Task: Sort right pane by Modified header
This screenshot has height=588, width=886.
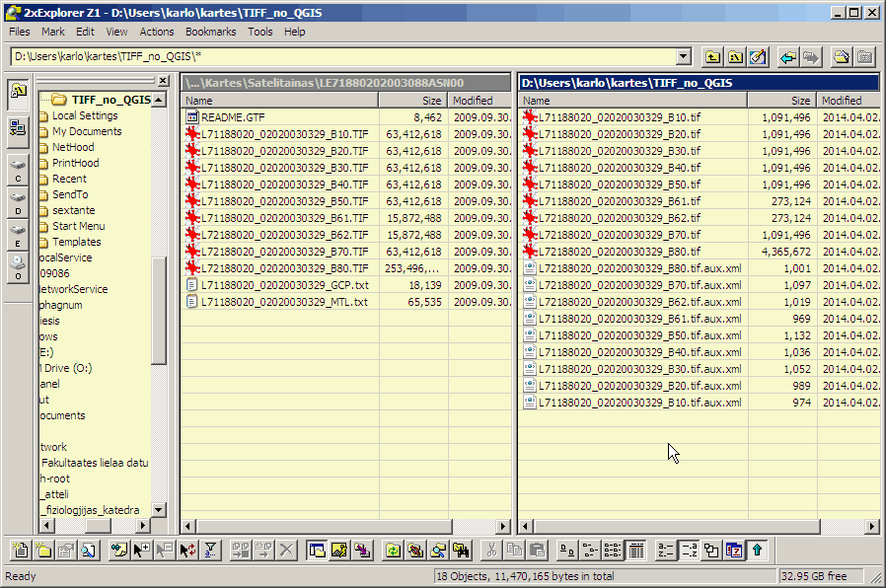Action: 849,101
